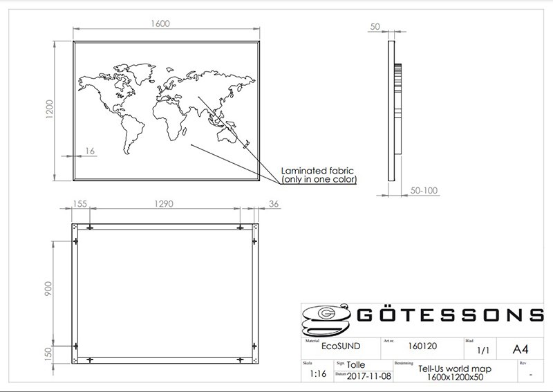Select the date 2017-11-08 field
This screenshot has height=392, width=553.
(367, 375)
